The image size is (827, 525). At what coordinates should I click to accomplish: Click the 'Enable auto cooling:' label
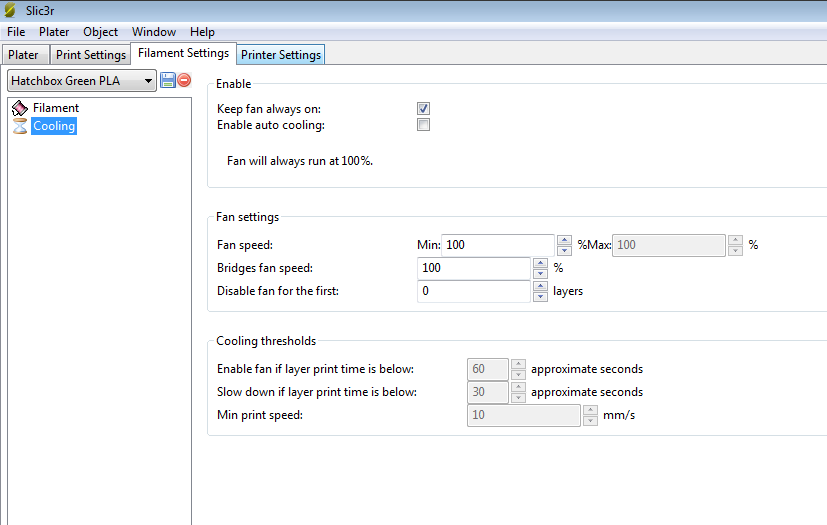tap(271, 125)
